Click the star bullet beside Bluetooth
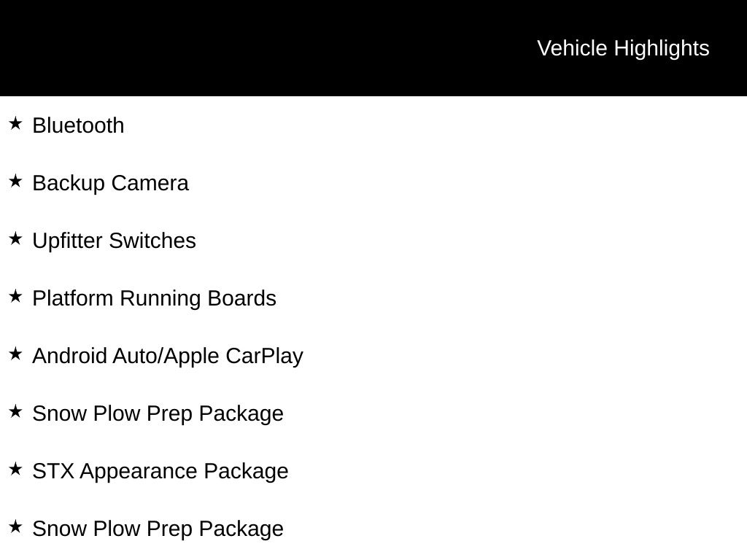This screenshot has height=560, width=747. (15, 123)
